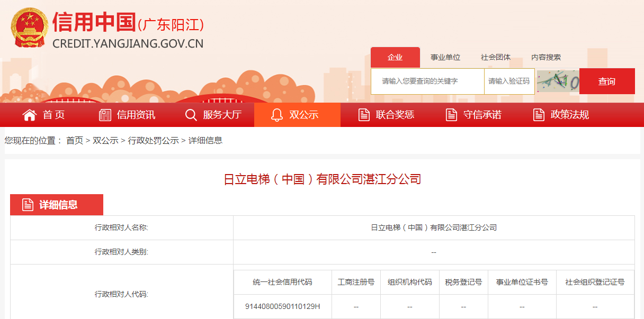Screen dimensions: 644x319
Task: Click the 组织机构代码 column header
Action: coord(410,282)
